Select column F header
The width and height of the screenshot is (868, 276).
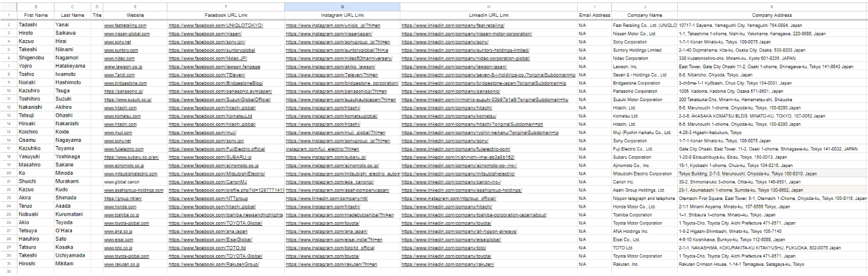[x=226, y=6]
